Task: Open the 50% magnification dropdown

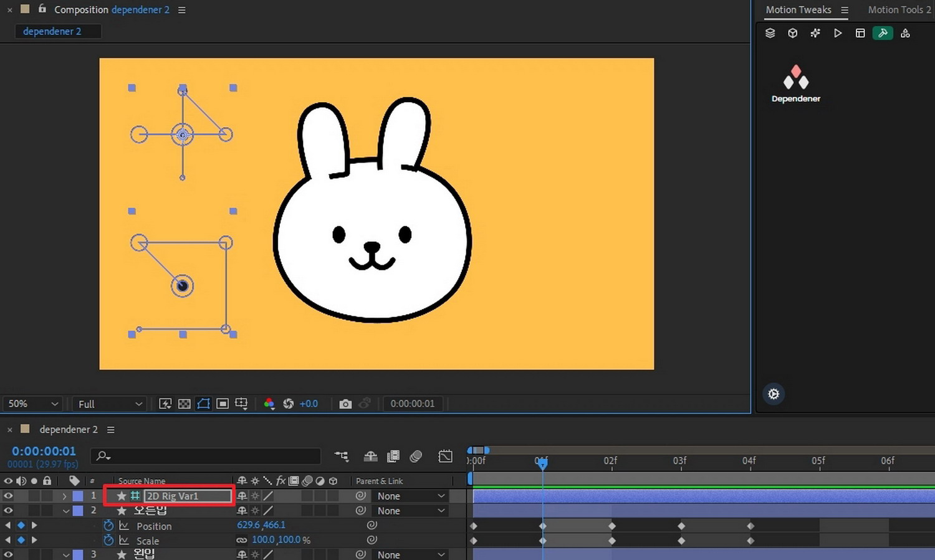Action: [32, 404]
